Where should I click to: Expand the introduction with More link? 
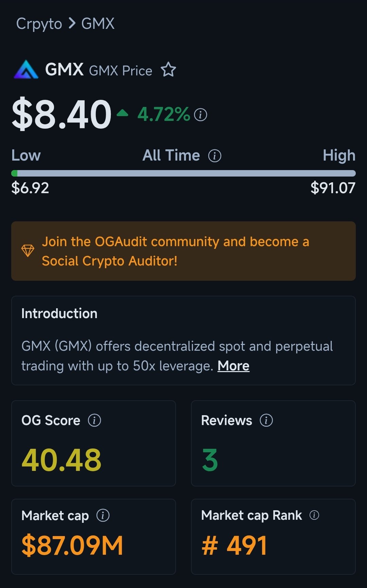(233, 366)
